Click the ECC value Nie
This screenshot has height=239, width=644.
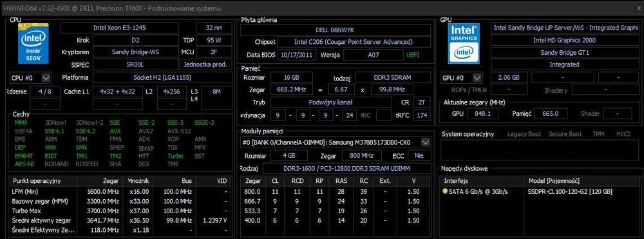point(419,156)
